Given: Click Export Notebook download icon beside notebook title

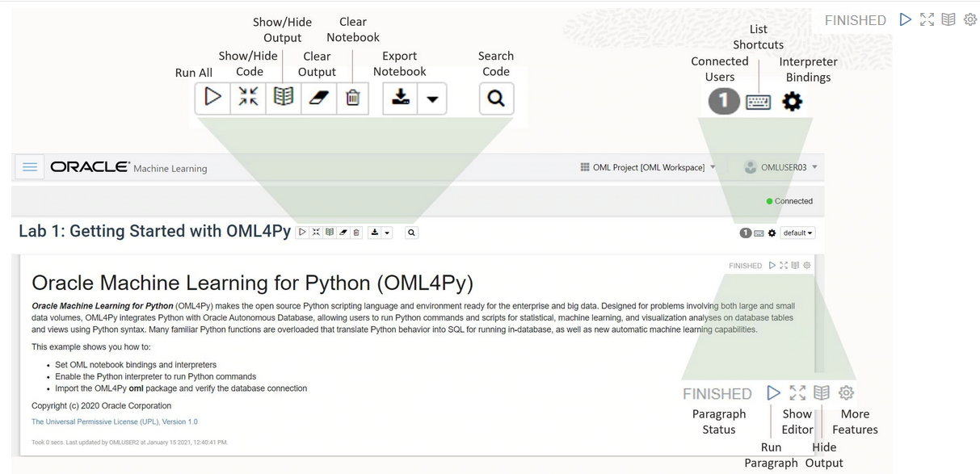Looking at the screenshot, I should coord(374,233).
